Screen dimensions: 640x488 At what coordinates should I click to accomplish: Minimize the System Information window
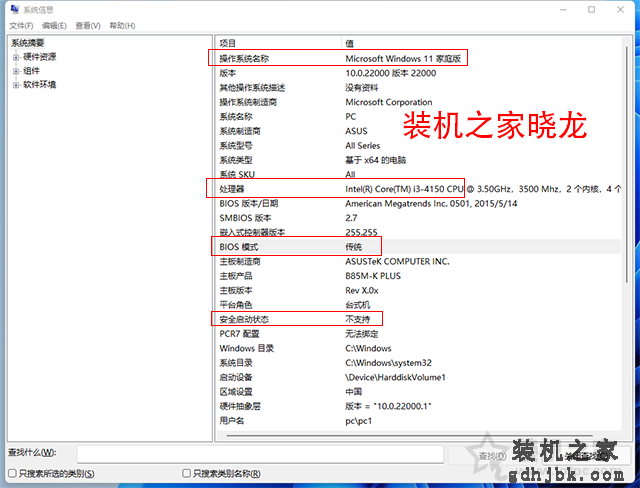[x=563, y=9]
